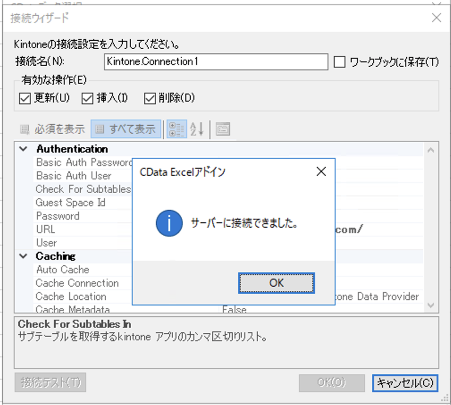451x405 pixels.
Task: Click the Cache Location value ending Data Provider
Action: point(377,296)
